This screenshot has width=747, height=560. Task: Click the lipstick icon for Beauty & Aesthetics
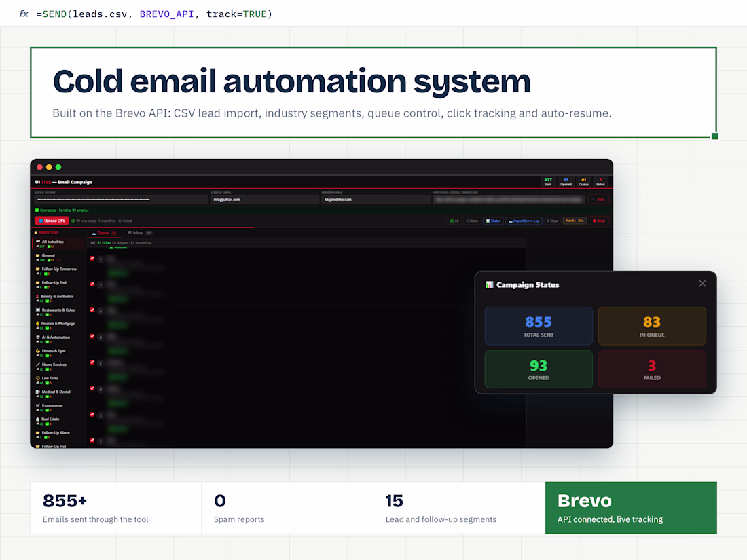point(37,296)
